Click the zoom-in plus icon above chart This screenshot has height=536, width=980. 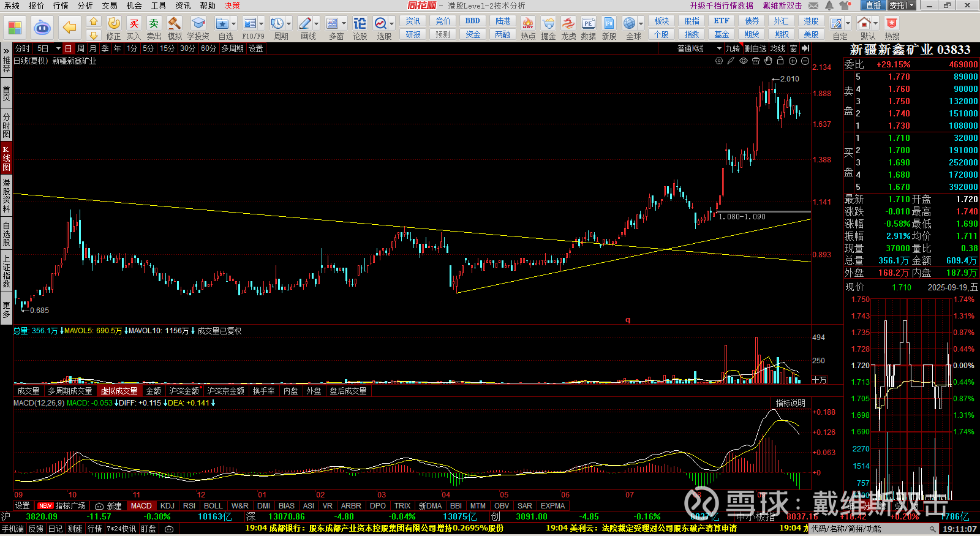[793, 61]
